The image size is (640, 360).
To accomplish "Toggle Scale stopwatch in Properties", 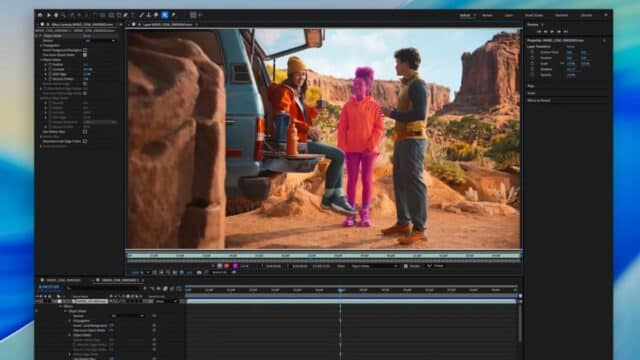I will pyautogui.click(x=532, y=64).
